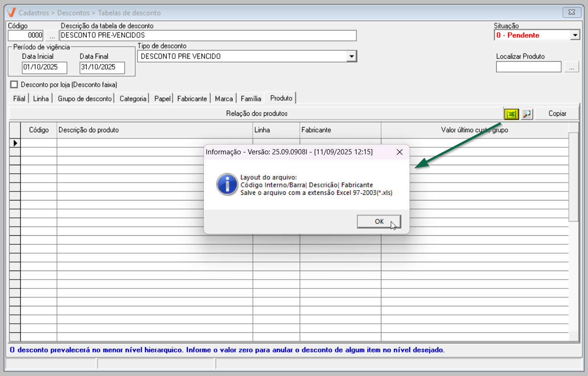Select the Fabricante tab

pyautogui.click(x=192, y=99)
